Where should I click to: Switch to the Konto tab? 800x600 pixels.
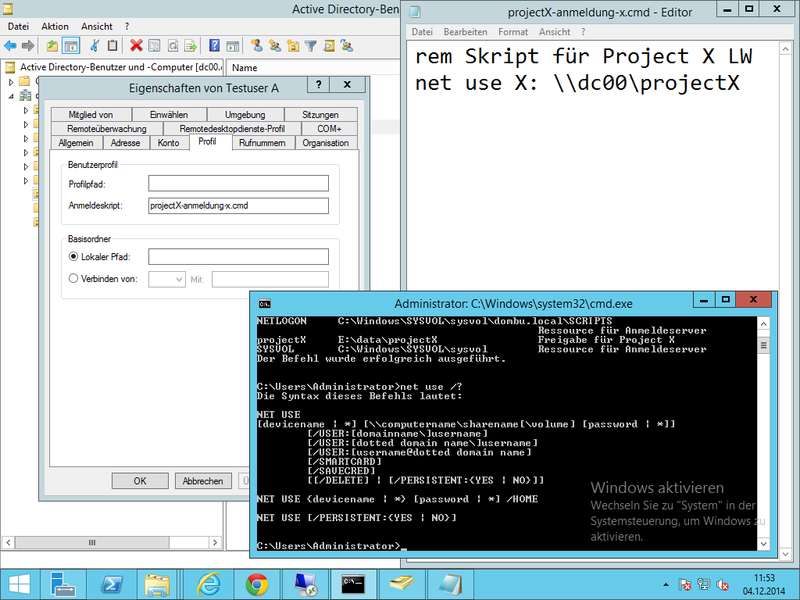pyautogui.click(x=169, y=143)
